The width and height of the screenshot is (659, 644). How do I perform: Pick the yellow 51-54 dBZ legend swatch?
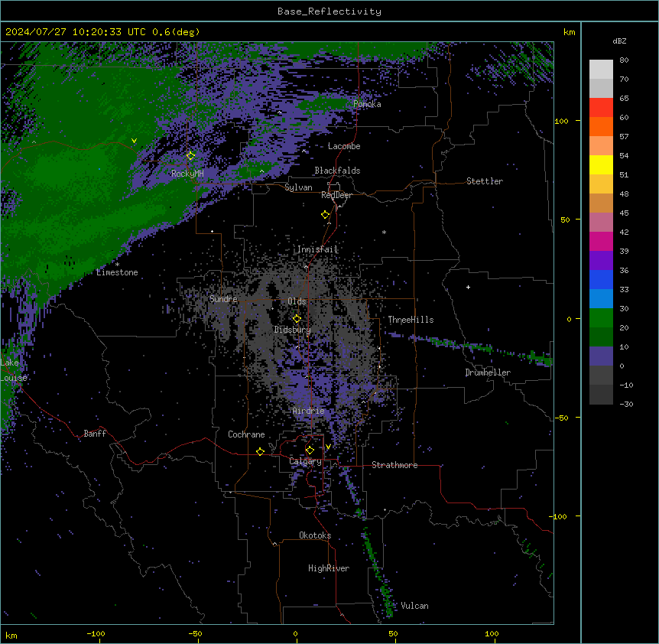[x=601, y=164]
